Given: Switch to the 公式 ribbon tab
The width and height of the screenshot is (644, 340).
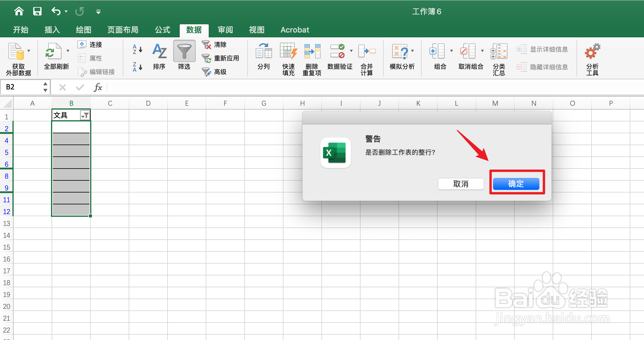Looking at the screenshot, I should [x=162, y=30].
